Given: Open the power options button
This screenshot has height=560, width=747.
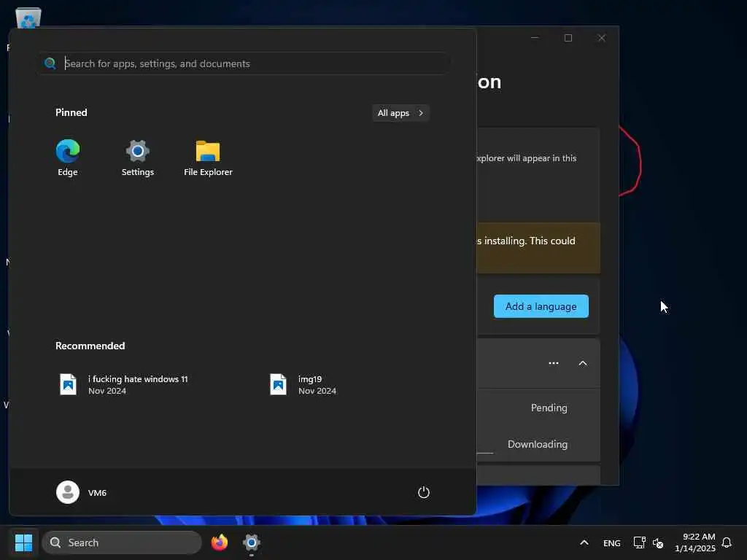Looking at the screenshot, I should coord(424,492).
